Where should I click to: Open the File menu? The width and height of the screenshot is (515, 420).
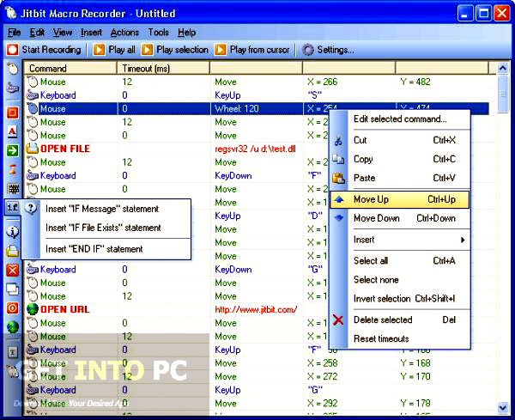[14, 33]
